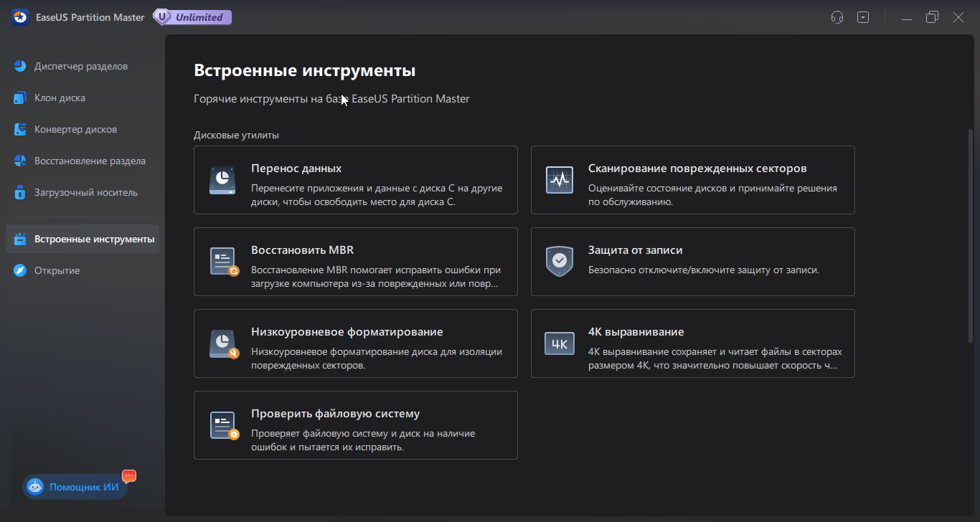Click the headset support icon
Image resolution: width=980 pixels, height=522 pixels.
pyautogui.click(x=837, y=16)
